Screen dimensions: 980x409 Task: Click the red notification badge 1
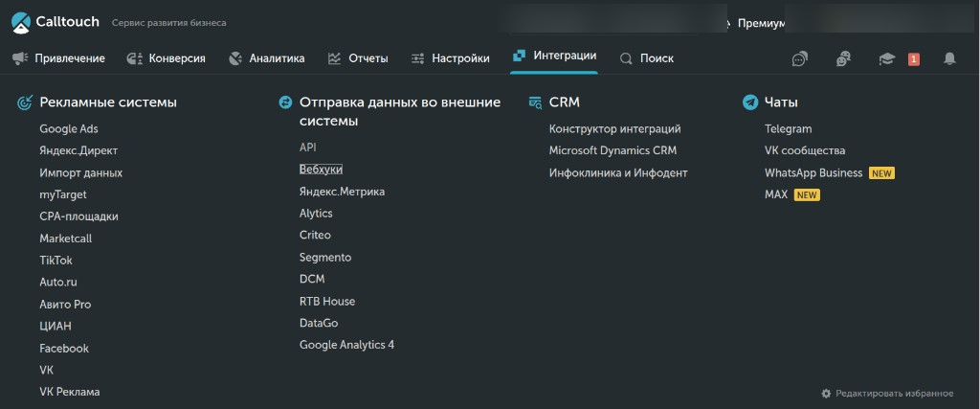pos(914,58)
